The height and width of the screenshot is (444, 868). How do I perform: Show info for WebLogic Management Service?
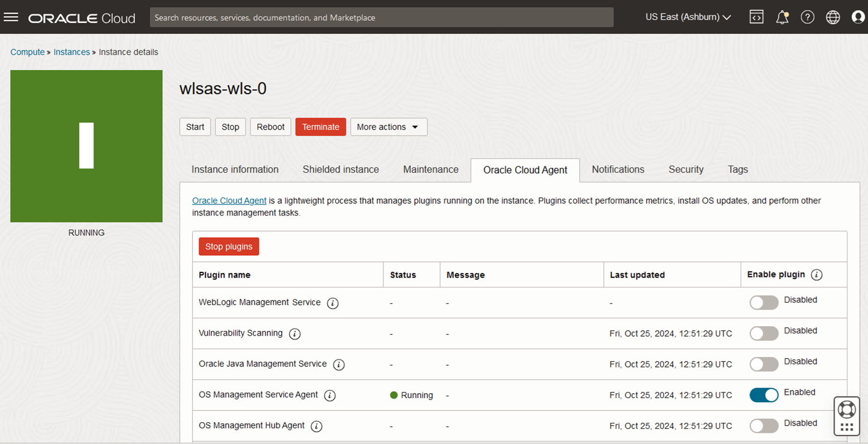tap(333, 303)
